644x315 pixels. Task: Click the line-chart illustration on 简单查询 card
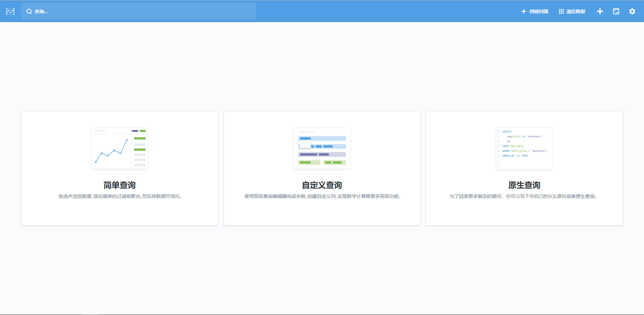119,148
